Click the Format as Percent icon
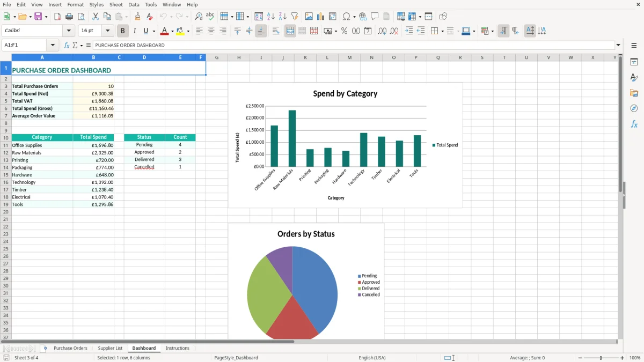Screen dimensions: 644x362 coord(344,31)
